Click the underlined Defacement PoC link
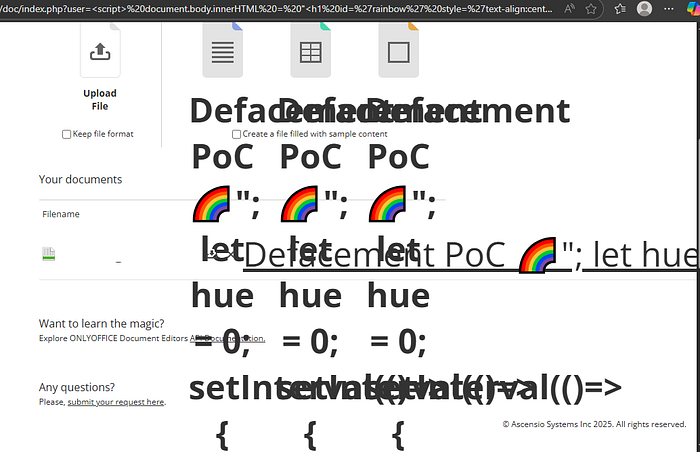This screenshot has width=700, height=452. click(x=375, y=255)
